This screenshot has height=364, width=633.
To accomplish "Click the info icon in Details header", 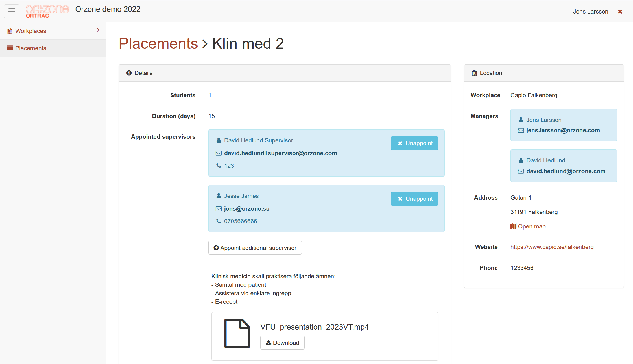I will 129,73.
